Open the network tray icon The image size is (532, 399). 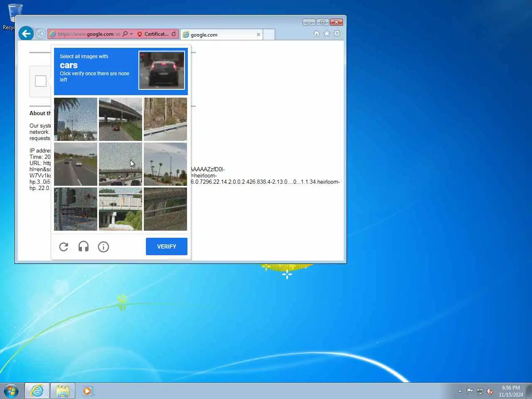(480, 391)
